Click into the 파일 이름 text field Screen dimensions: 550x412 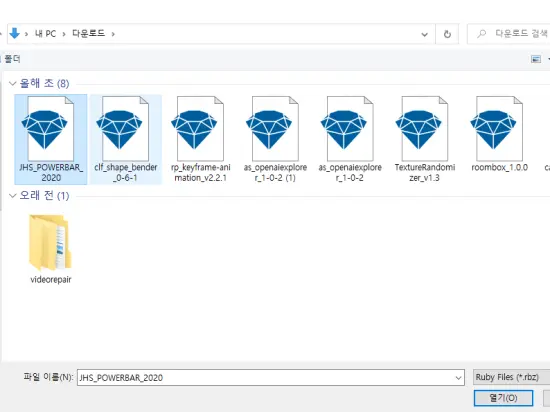tap(265, 378)
